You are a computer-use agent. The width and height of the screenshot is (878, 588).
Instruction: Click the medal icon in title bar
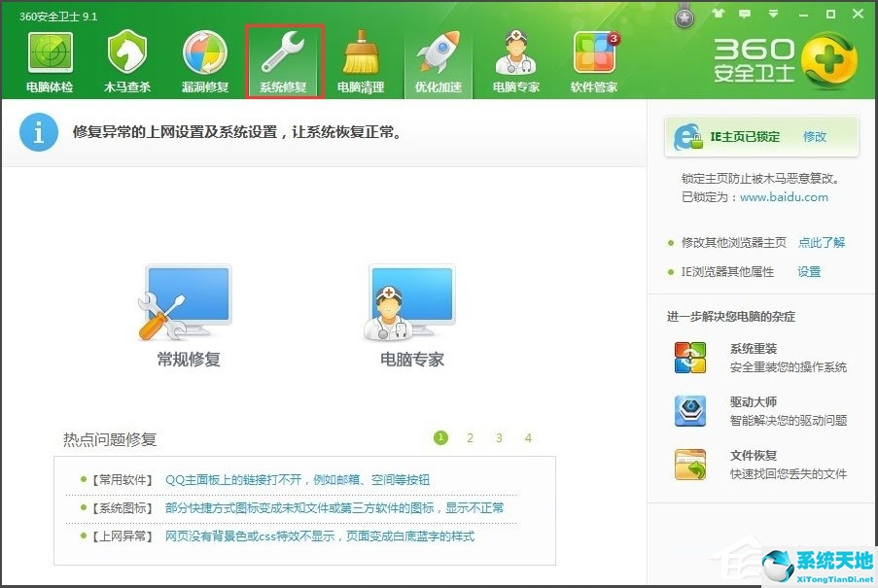click(685, 17)
